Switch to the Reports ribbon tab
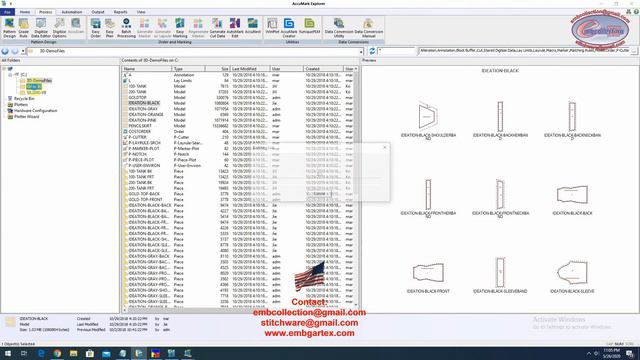 pyautogui.click(x=120, y=12)
